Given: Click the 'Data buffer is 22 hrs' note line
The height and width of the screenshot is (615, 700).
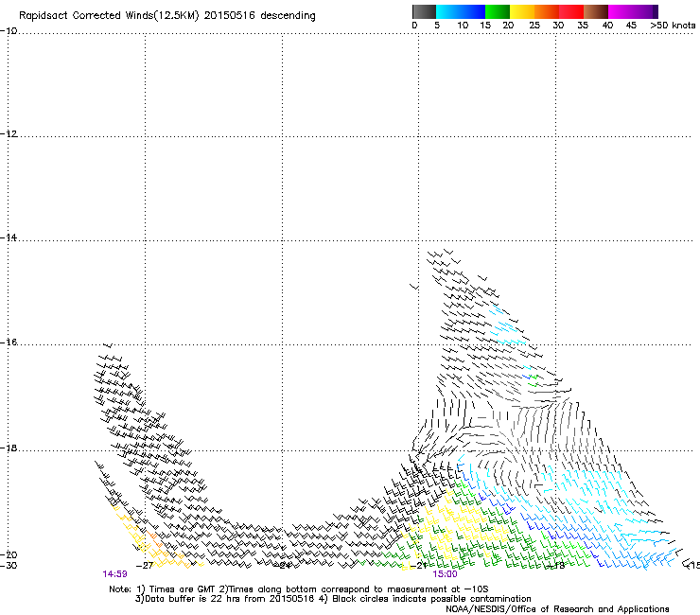Looking at the screenshot, I should tap(333, 599).
